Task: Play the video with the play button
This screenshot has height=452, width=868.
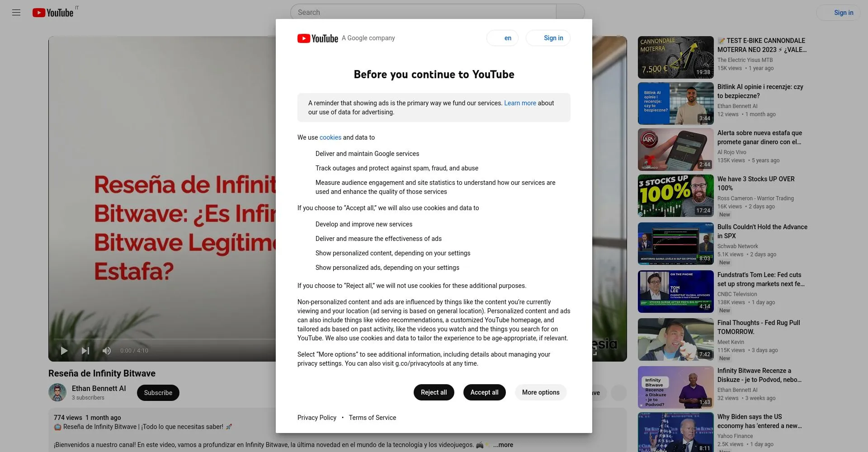Action: (x=64, y=351)
